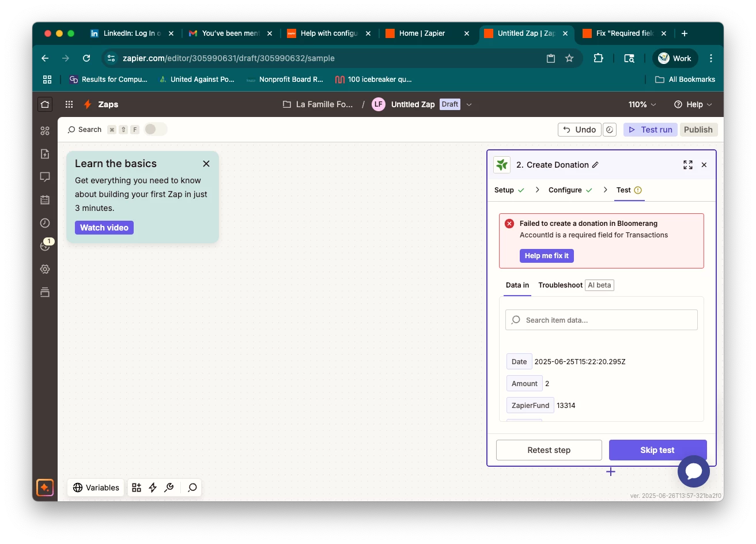The width and height of the screenshot is (756, 544).
Task: Reload the browser page
Action: (x=86, y=58)
